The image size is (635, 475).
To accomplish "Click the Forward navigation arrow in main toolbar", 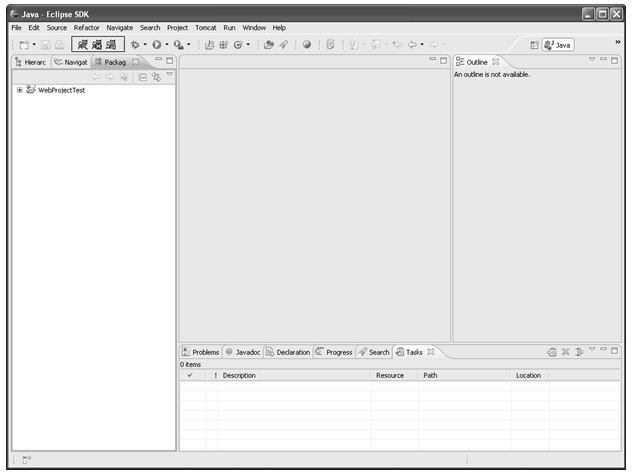I will 434,45.
